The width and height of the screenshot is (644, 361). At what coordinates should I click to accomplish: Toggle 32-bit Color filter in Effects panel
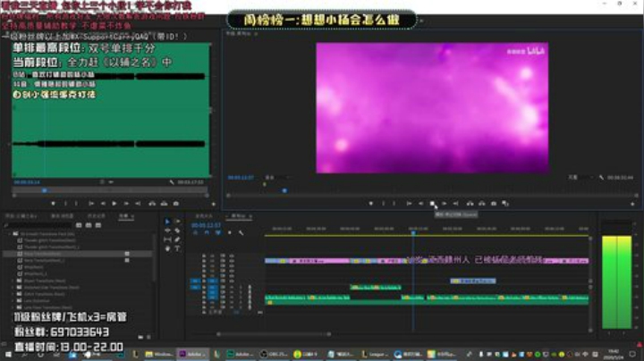(89, 225)
